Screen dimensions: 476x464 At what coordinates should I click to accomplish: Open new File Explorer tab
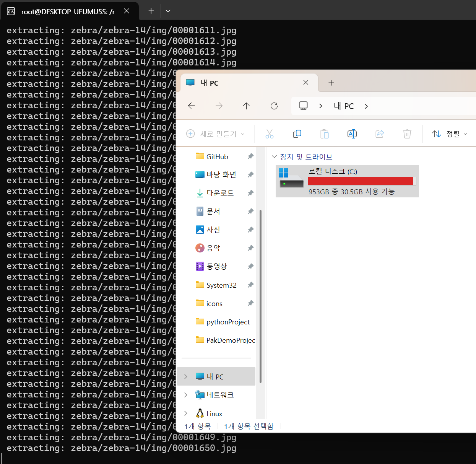point(331,83)
